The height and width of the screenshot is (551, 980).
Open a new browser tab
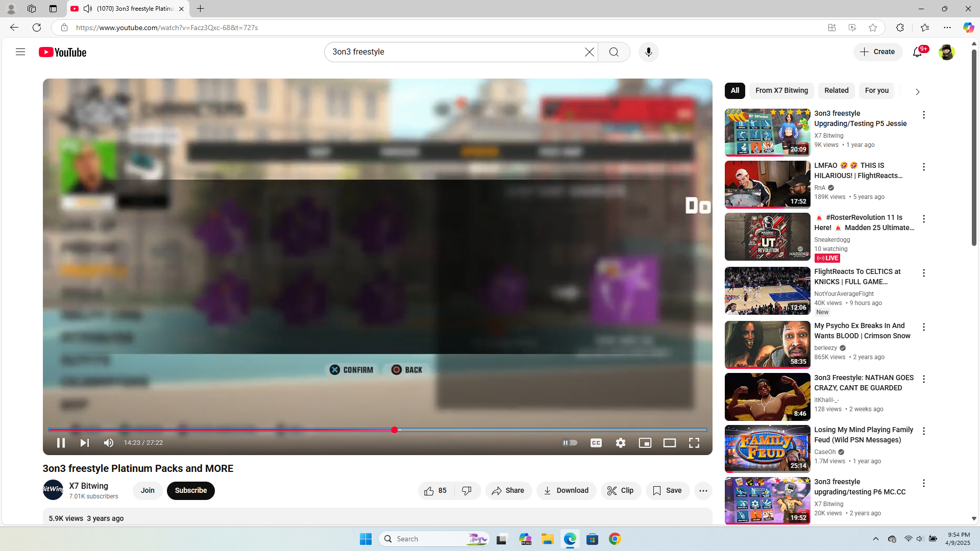201,9
